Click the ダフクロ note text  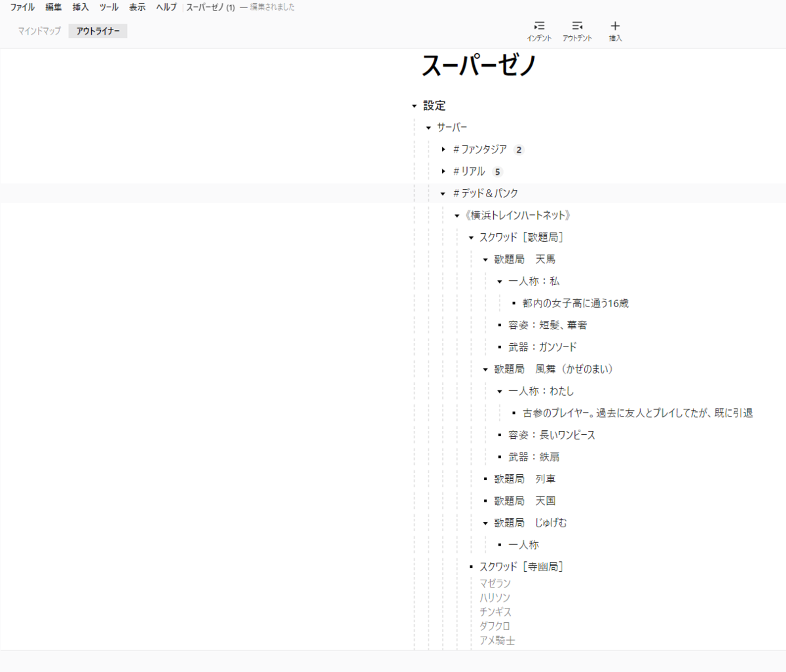495,626
